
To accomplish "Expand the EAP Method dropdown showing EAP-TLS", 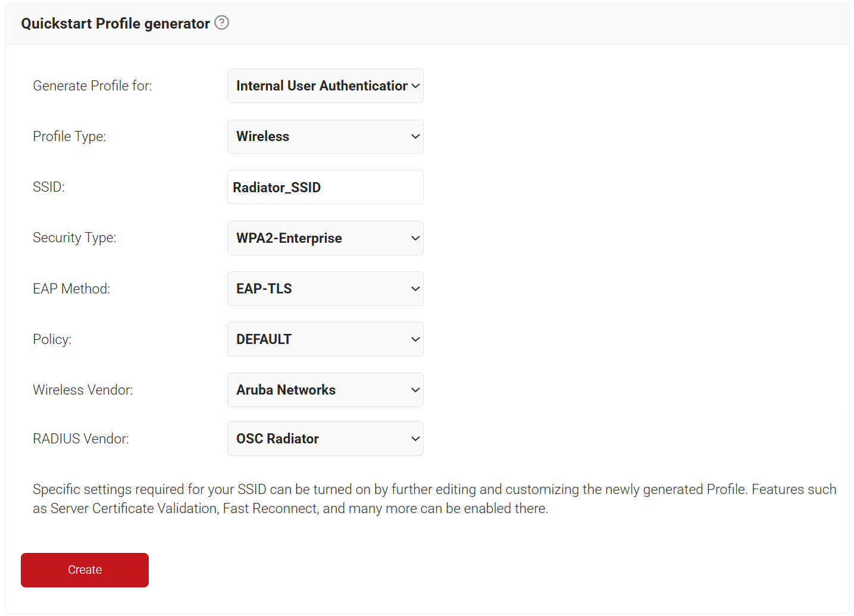I will pyautogui.click(x=325, y=289).
